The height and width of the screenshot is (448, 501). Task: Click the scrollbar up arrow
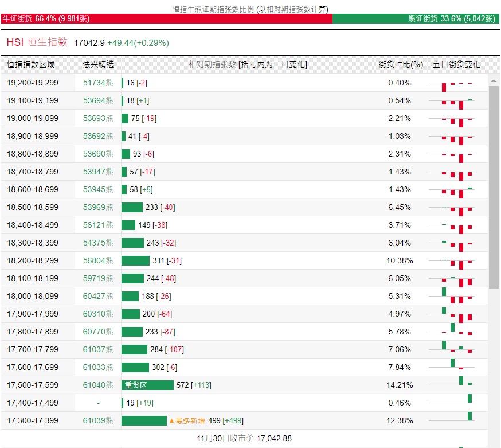[494, 79]
